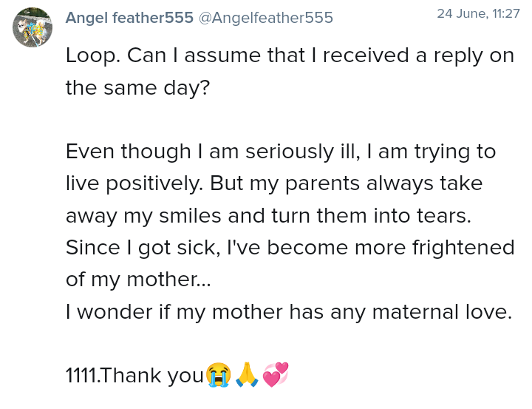Click the folded hands emoji
532x409 pixels.
coord(247,375)
